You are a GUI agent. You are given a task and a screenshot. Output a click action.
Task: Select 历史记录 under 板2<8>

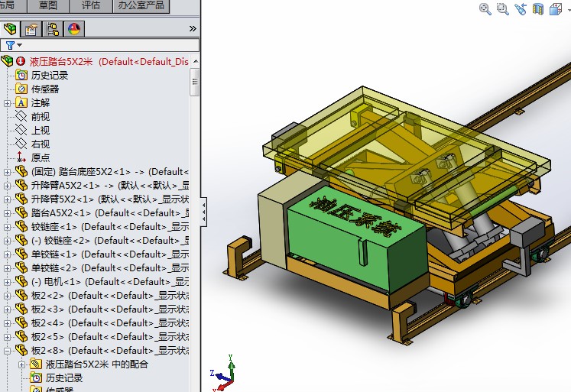pyautogui.click(x=64, y=378)
